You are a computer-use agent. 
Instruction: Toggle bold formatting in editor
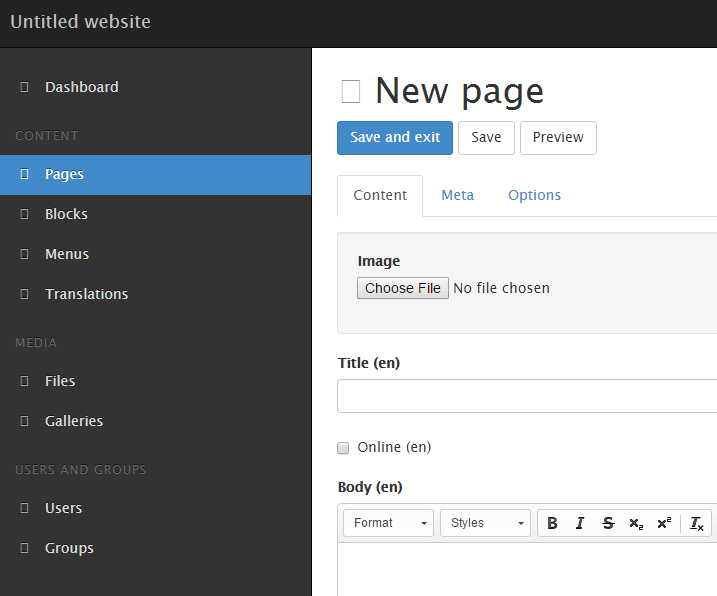click(x=552, y=523)
